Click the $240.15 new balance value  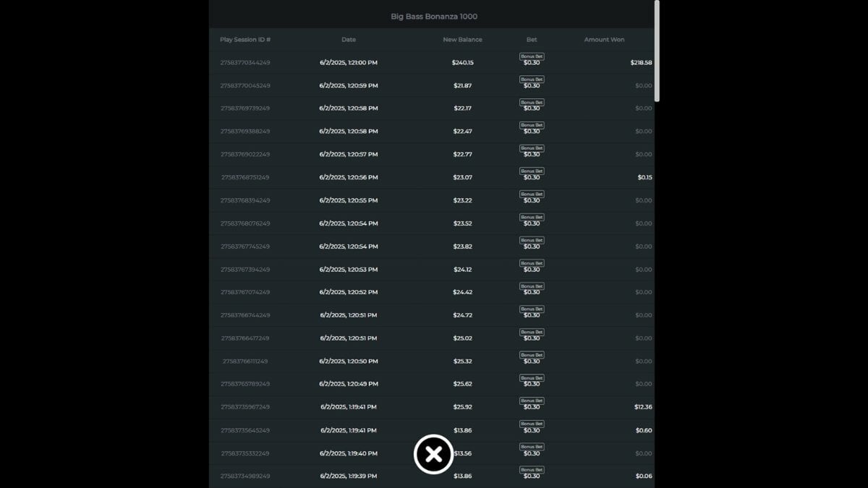click(x=463, y=63)
